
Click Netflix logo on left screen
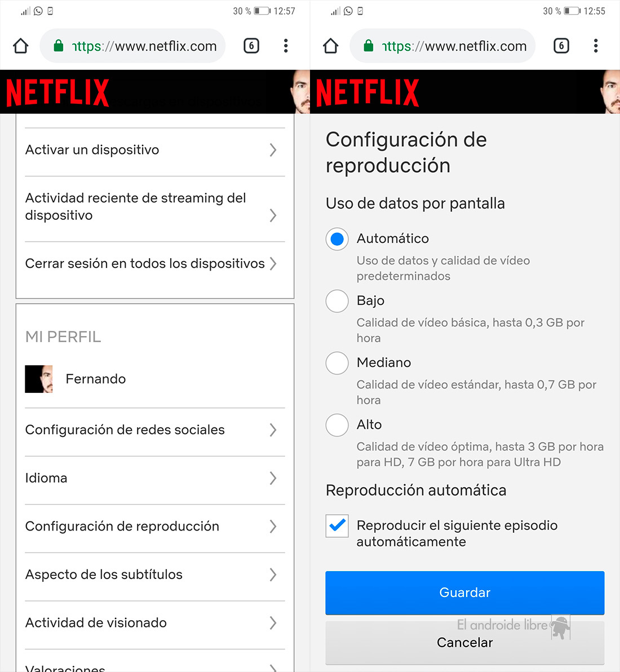pos(58,92)
